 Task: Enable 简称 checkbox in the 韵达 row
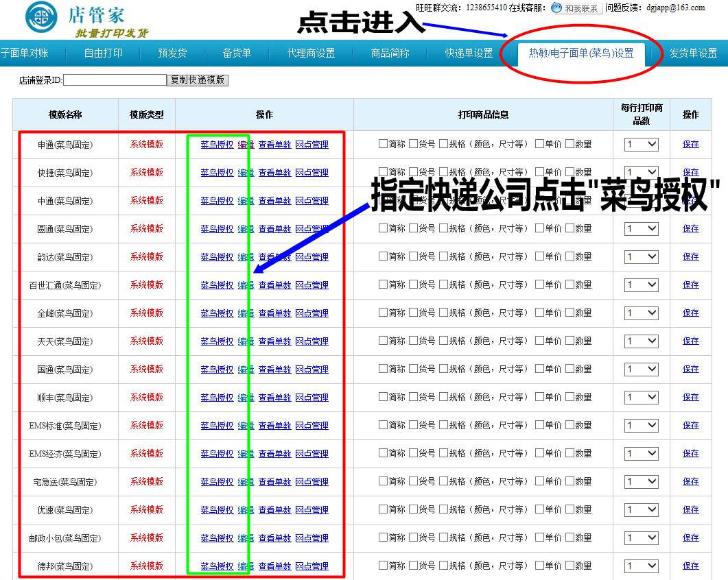[384, 256]
